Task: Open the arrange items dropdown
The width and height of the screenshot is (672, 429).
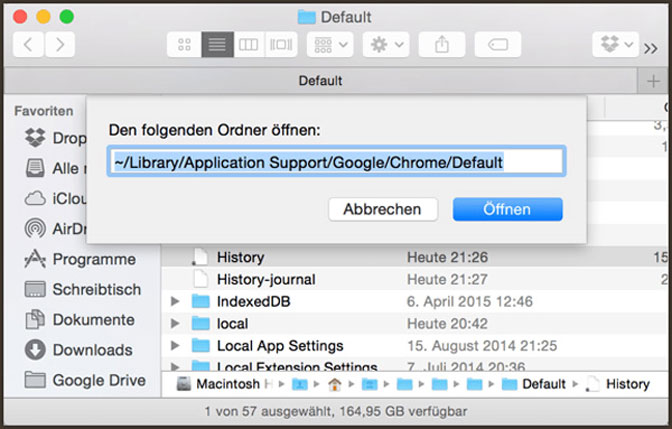Action: tap(330, 44)
